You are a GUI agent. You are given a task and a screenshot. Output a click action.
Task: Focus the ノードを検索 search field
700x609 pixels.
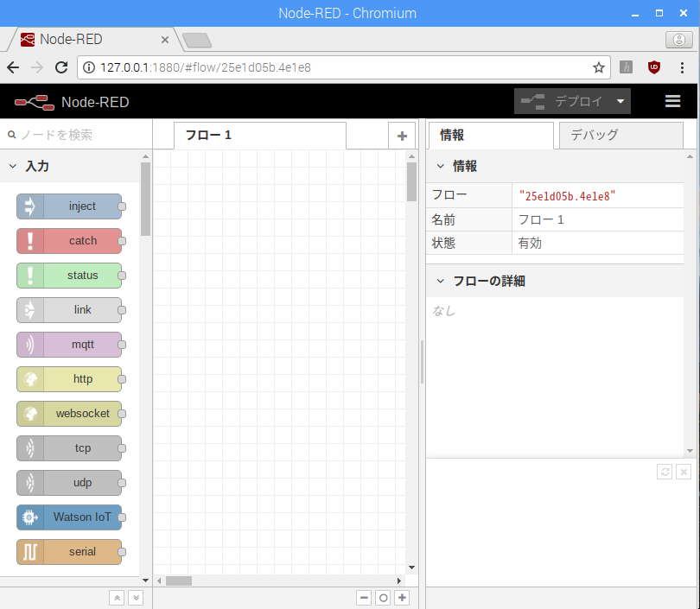coord(76,135)
